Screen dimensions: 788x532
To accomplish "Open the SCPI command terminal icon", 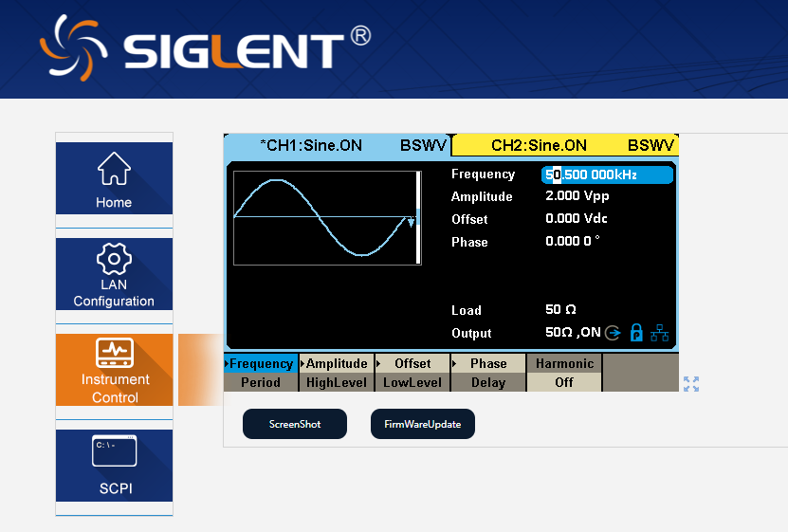I will [x=114, y=451].
